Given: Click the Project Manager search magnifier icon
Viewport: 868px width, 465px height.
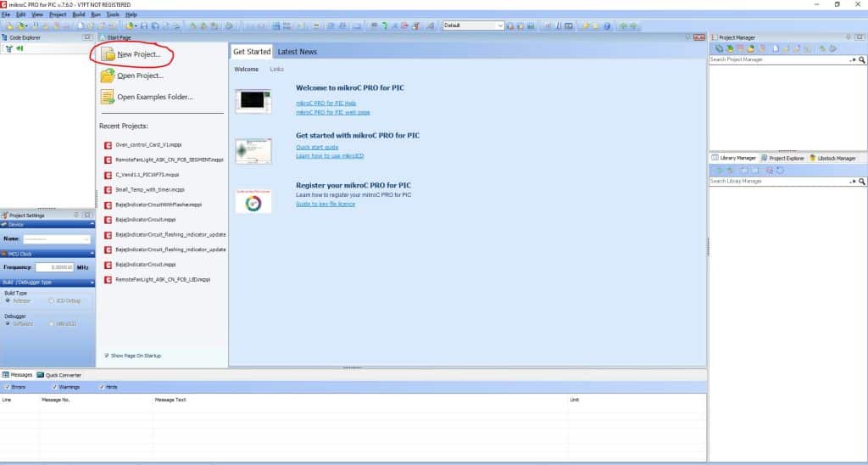Looking at the screenshot, I should pyautogui.click(x=862, y=59).
